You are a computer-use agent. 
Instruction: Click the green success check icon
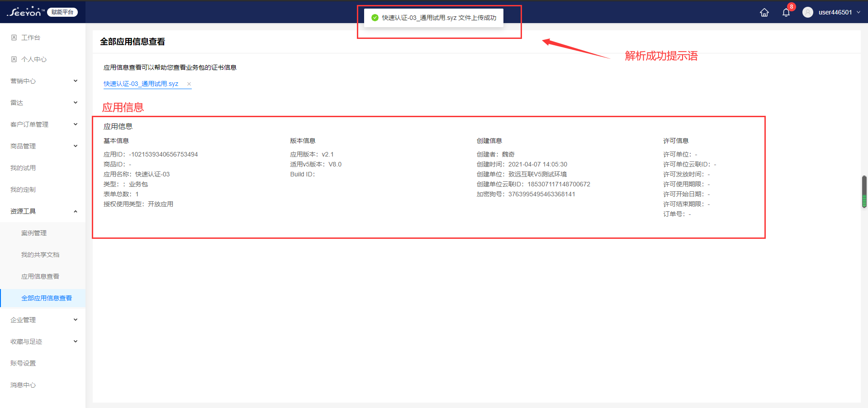click(x=375, y=18)
